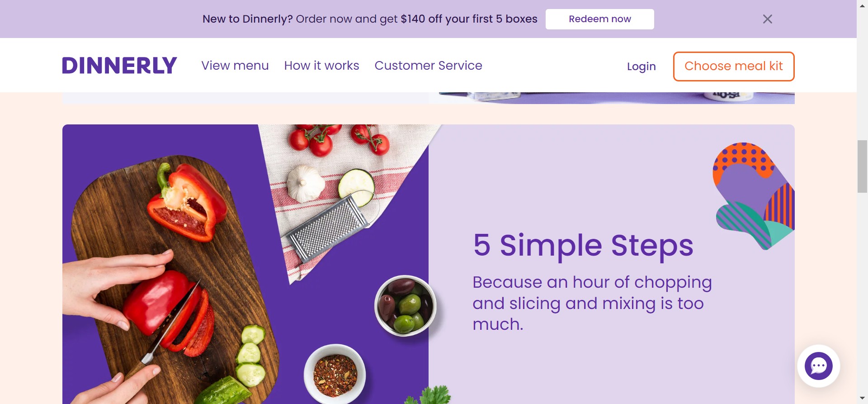Click the vertical scrollbar thumb
Viewport: 868px width, 404px height.
(862, 166)
